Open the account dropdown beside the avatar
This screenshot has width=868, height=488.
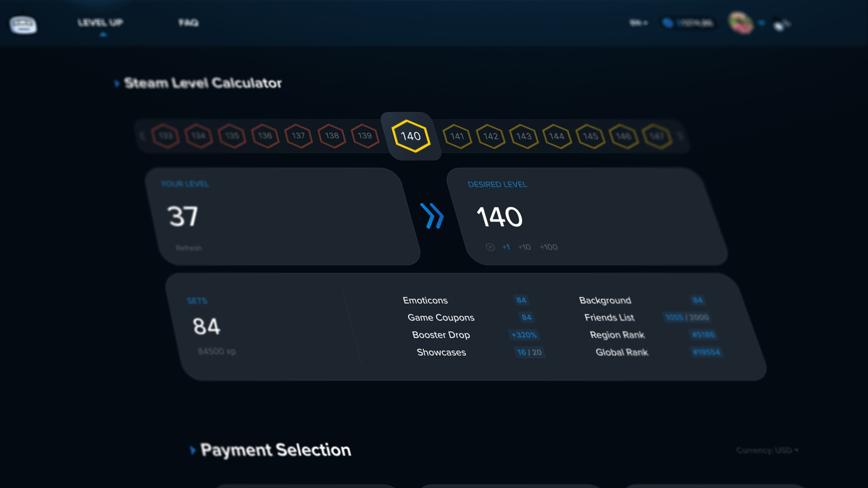coord(760,22)
